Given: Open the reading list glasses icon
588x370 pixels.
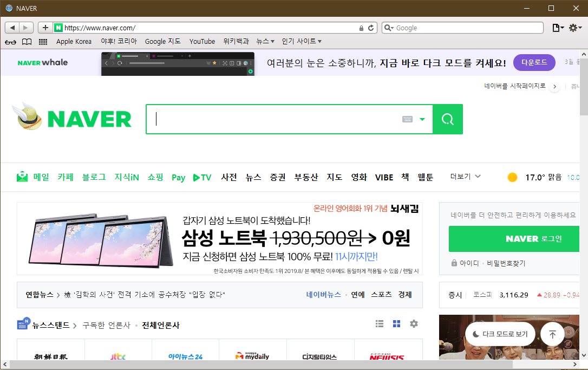Looking at the screenshot, I should 10,42.
